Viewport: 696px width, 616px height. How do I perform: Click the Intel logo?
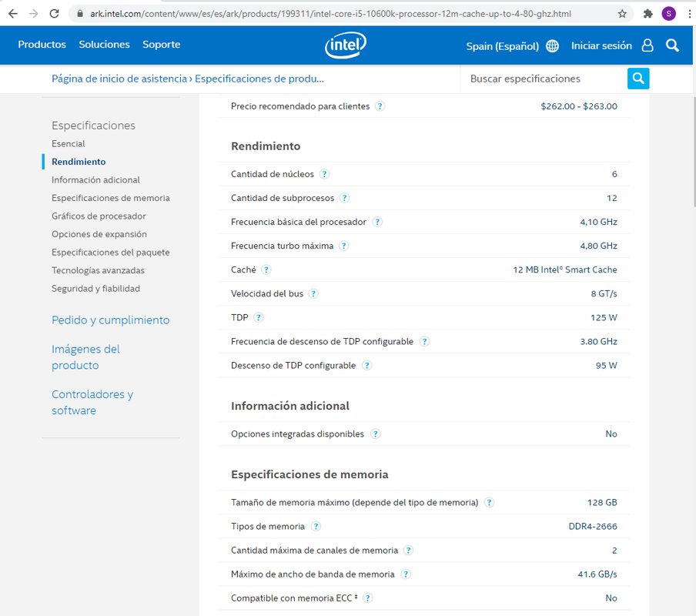[x=346, y=45]
